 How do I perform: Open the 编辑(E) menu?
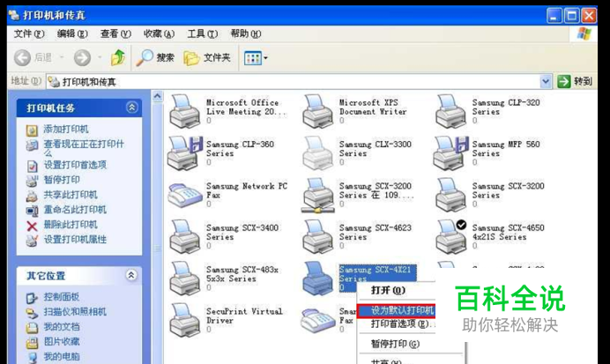(72, 34)
